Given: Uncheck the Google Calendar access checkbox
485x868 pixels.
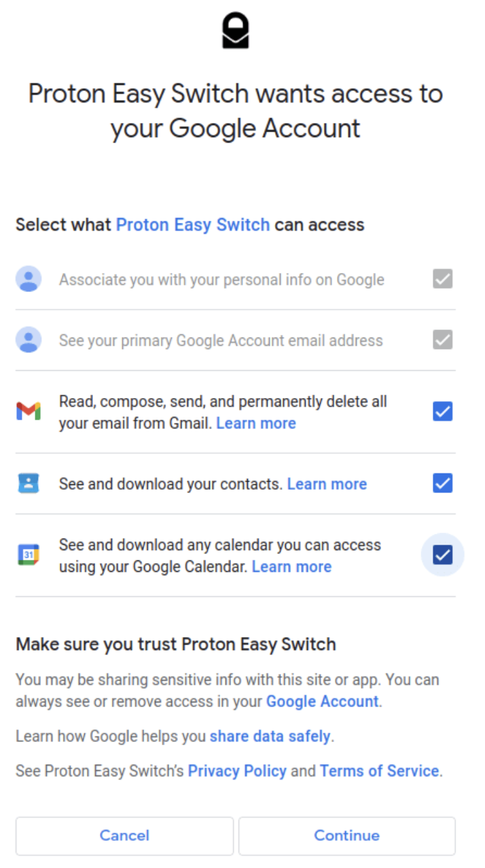Looking at the screenshot, I should [x=443, y=555].
